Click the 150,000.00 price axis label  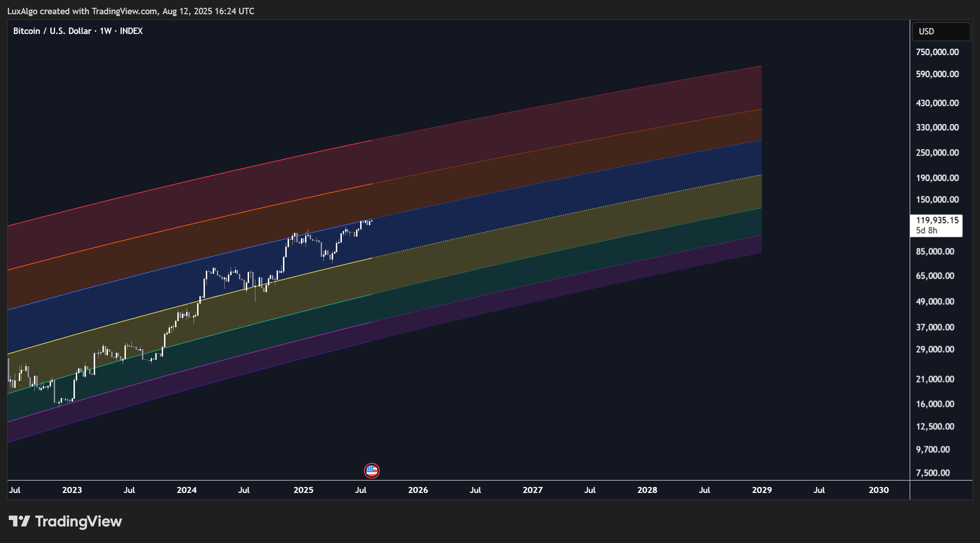click(937, 200)
